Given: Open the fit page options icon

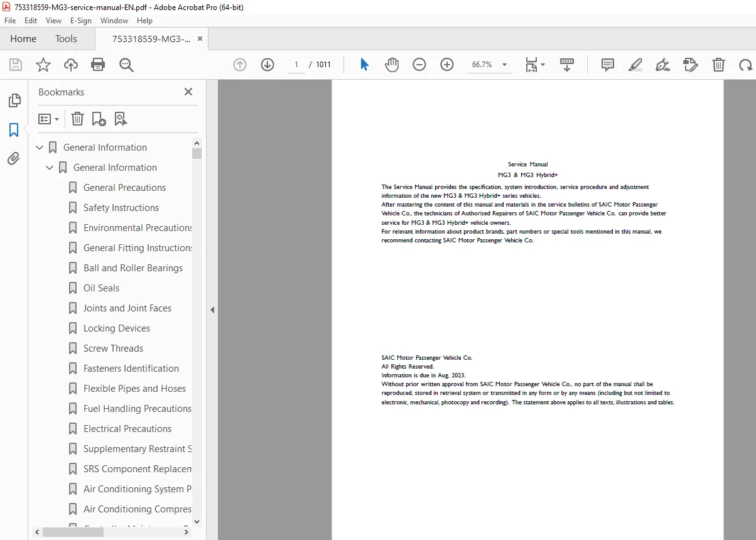Looking at the screenshot, I should [x=535, y=65].
